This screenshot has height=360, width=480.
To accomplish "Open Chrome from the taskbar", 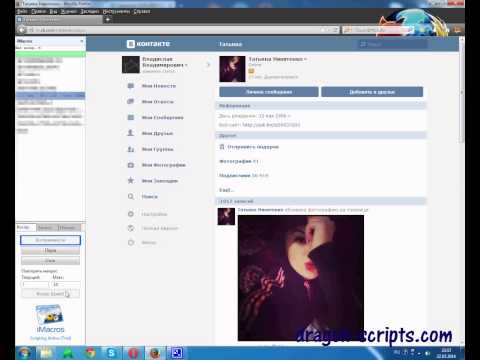I will click(x=90, y=353).
